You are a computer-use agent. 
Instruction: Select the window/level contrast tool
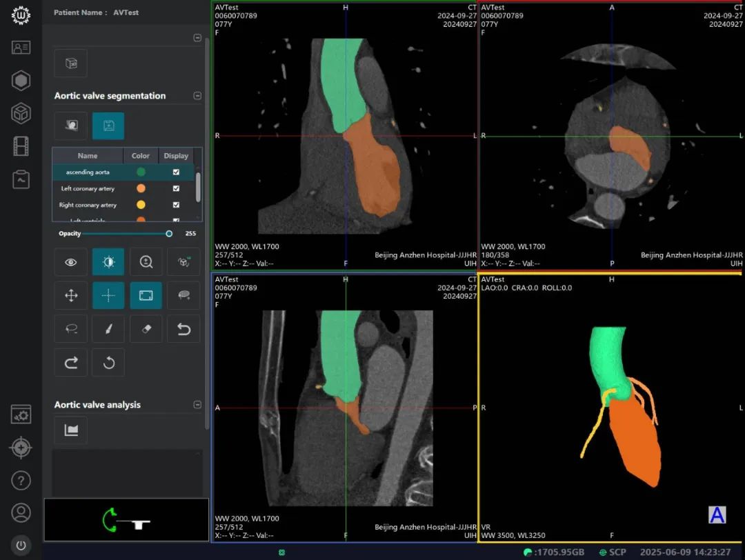tap(108, 262)
